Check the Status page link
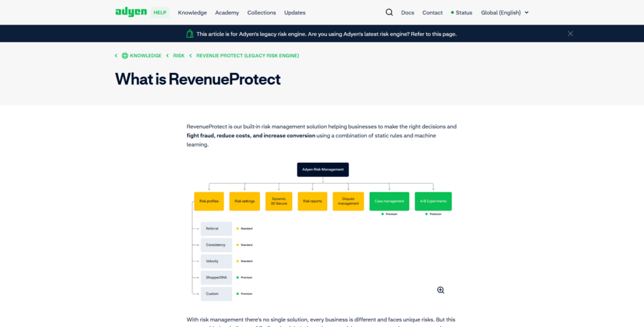Screen dimensions: 644x327 point(462,13)
